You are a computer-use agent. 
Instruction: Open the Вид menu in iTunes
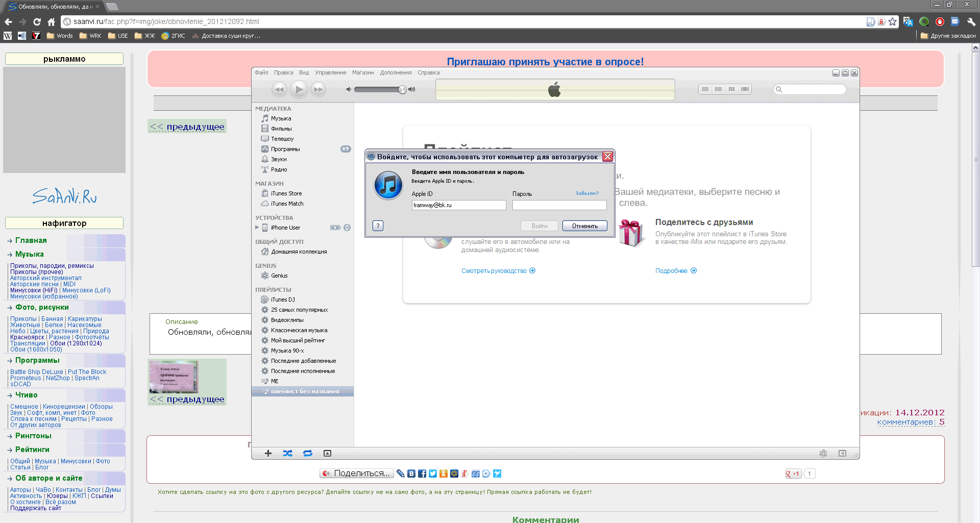[x=304, y=72]
